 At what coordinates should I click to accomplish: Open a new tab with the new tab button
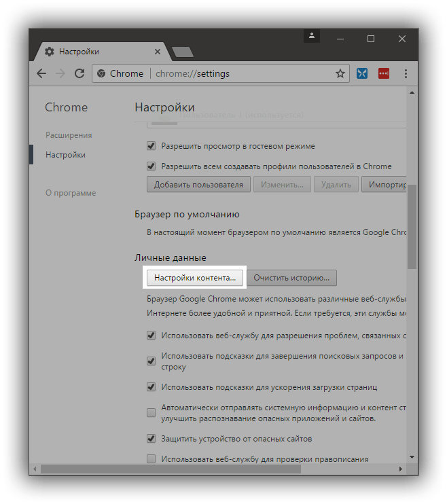[x=183, y=52]
